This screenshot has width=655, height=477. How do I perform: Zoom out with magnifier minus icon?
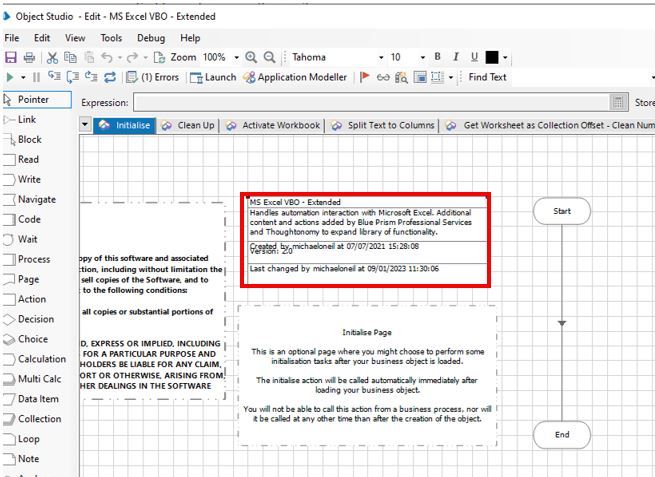270,57
